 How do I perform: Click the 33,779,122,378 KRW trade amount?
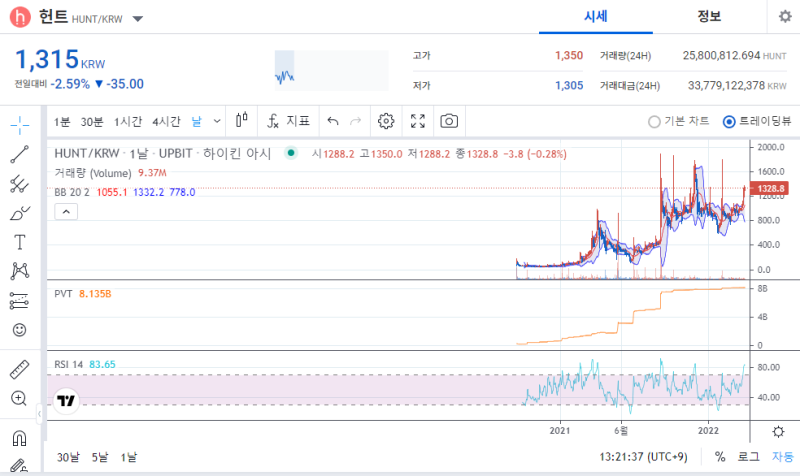pyautogui.click(x=737, y=85)
